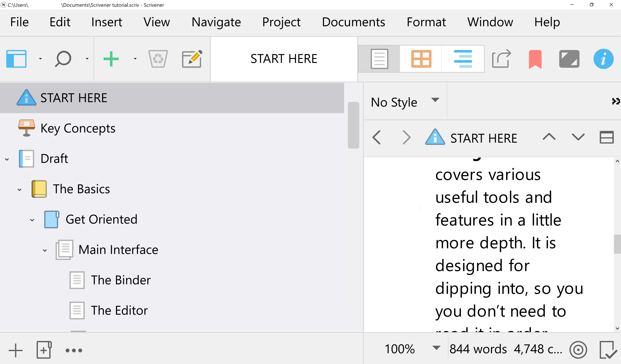Enter Composition Mode full screen icon

coord(569,59)
